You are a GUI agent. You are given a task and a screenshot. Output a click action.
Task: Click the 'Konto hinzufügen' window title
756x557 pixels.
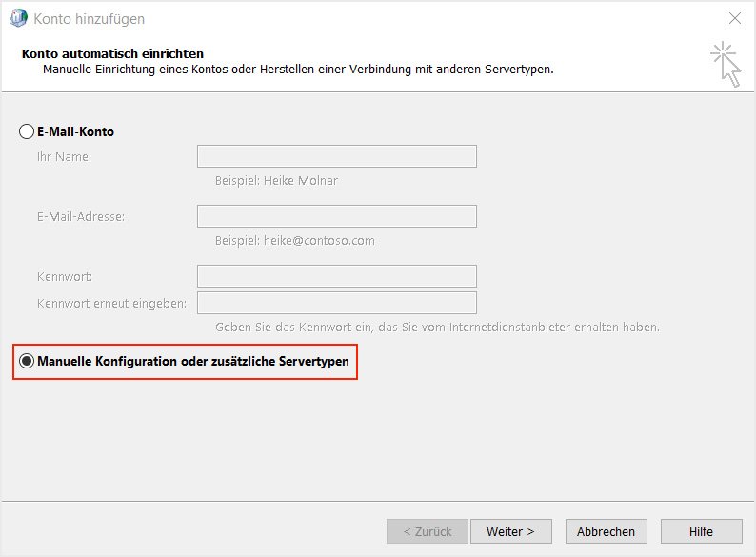(x=90, y=19)
